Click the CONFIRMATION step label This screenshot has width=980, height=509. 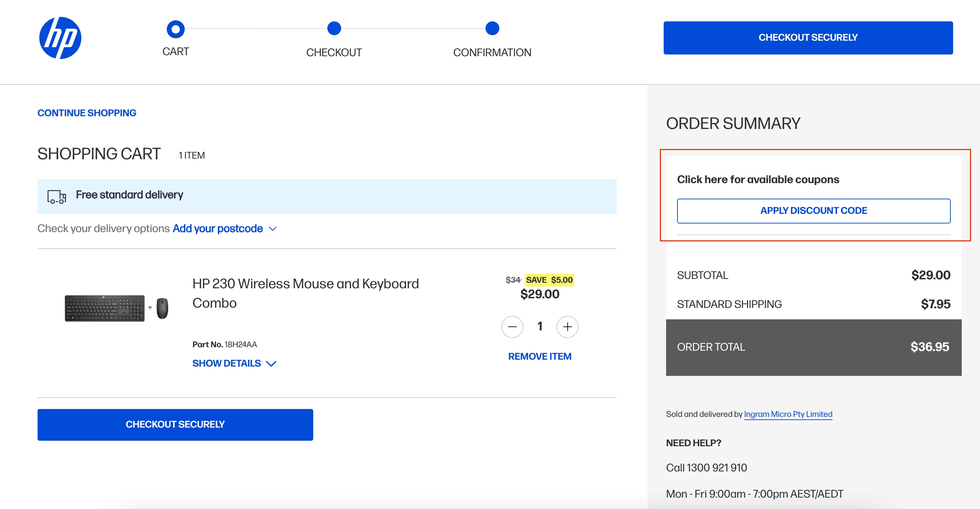click(x=492, y=52)
